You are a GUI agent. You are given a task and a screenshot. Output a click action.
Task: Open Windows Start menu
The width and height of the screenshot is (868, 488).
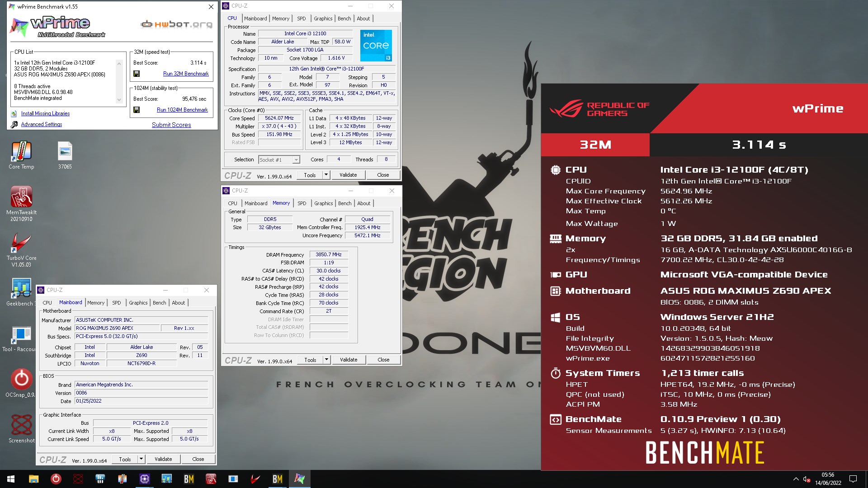coord(11,479)
